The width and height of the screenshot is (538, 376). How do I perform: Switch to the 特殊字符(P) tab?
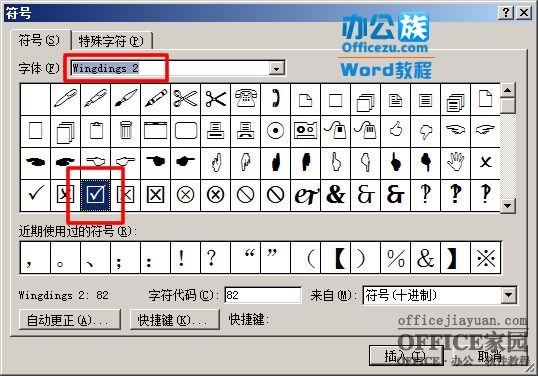[x=111, y=41]
